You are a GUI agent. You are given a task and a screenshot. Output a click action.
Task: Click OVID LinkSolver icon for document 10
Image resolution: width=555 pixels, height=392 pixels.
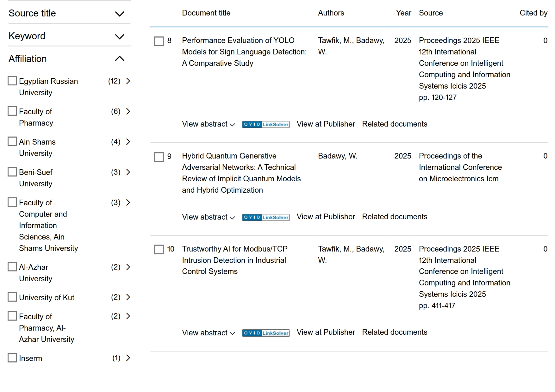coord(265,333)
